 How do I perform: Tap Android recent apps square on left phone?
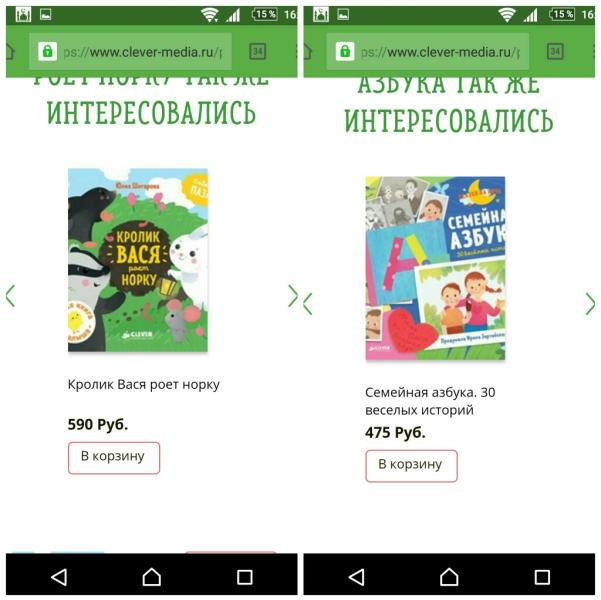tap(245, 577)
